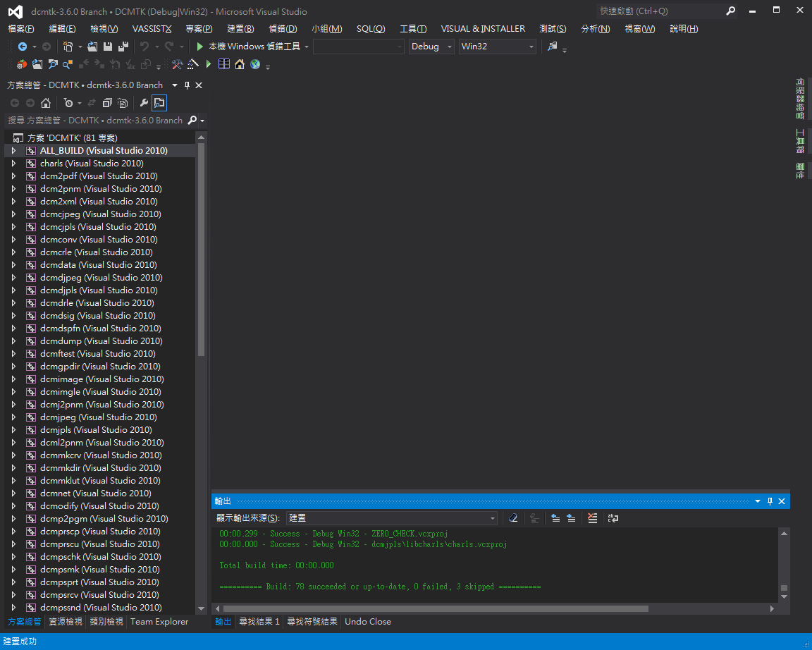This screenshot has width=812, height=650.
Task: Show all files in Solution Explorer
Action: pyautogui.click(x=123, y=103)
